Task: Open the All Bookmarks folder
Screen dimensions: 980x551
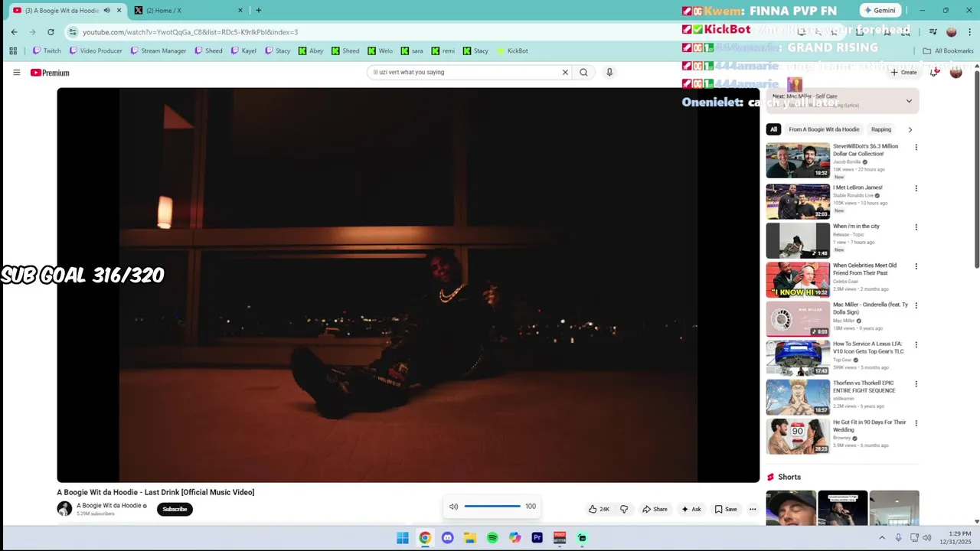Action: click(948, 51)
